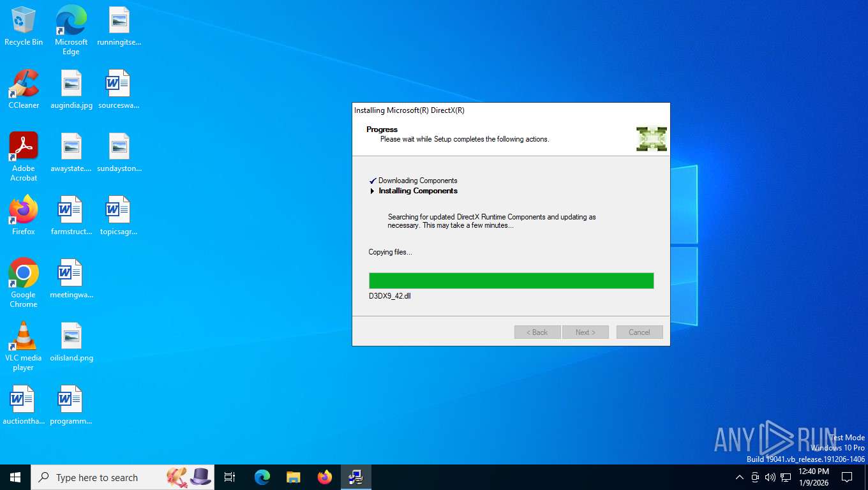This screenshot has width=868, height=490.
Task: Select the runningitse... image file icon
Action: (119, 26)
